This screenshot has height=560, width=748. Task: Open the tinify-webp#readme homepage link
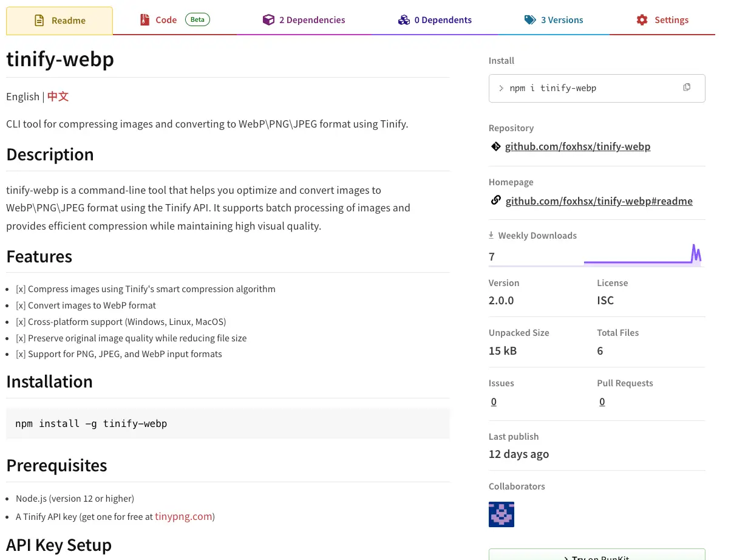[x=599, y=201]
